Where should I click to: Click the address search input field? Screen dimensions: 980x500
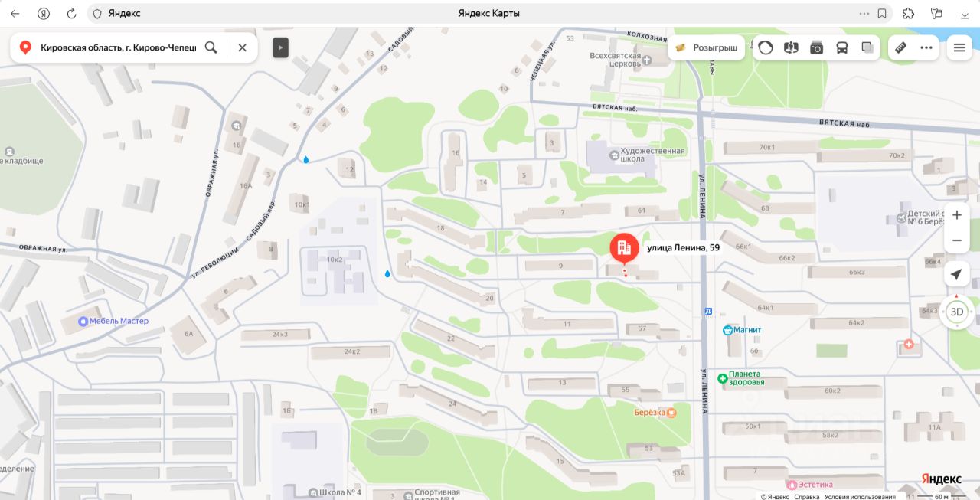119,47
